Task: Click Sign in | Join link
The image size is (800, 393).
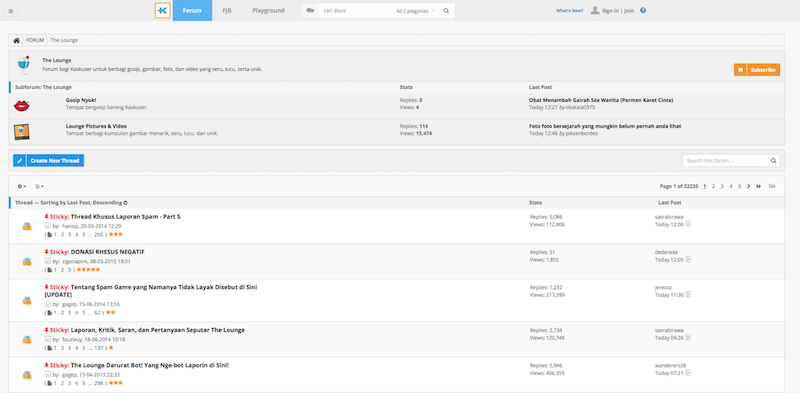Action: tap(618, 11)
